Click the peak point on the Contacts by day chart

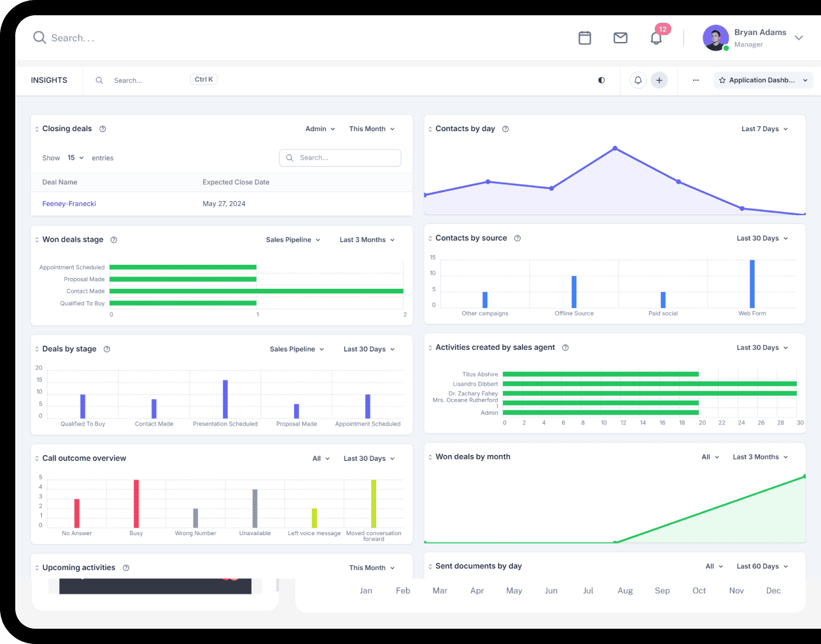coord(615,148)
